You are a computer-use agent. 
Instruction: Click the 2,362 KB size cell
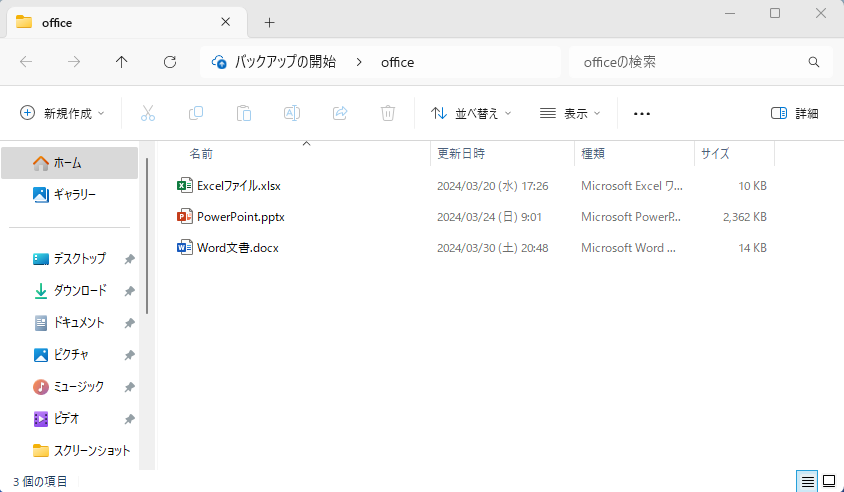pos(744,217)
